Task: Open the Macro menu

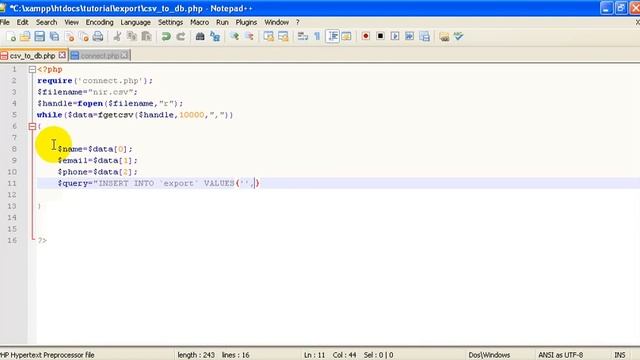Action: 200,22
